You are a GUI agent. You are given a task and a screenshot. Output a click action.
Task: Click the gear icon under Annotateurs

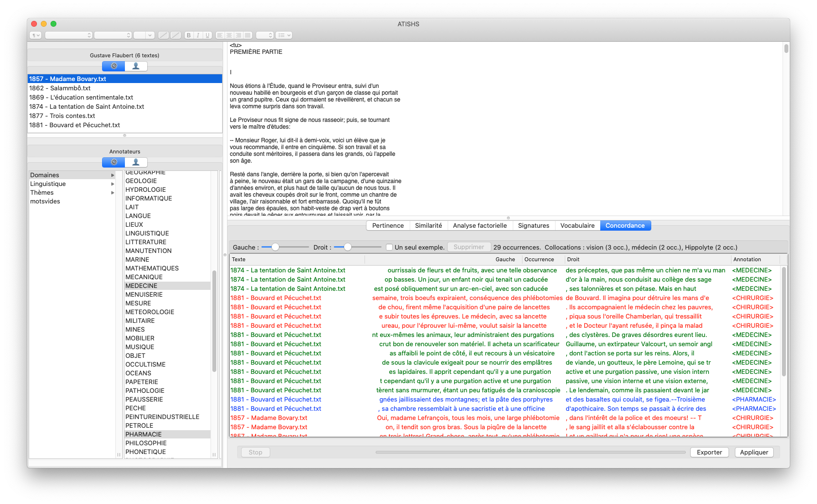click(x=114, y=162)
